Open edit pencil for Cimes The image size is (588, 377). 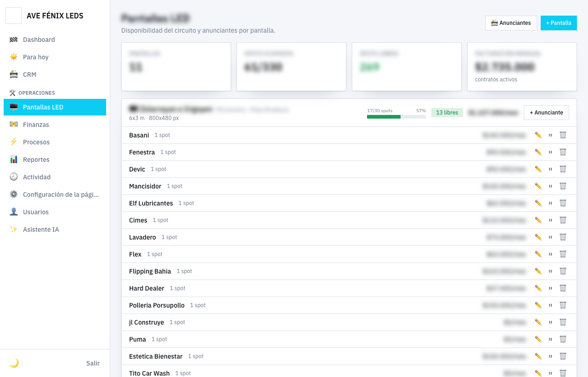[538, 220]
